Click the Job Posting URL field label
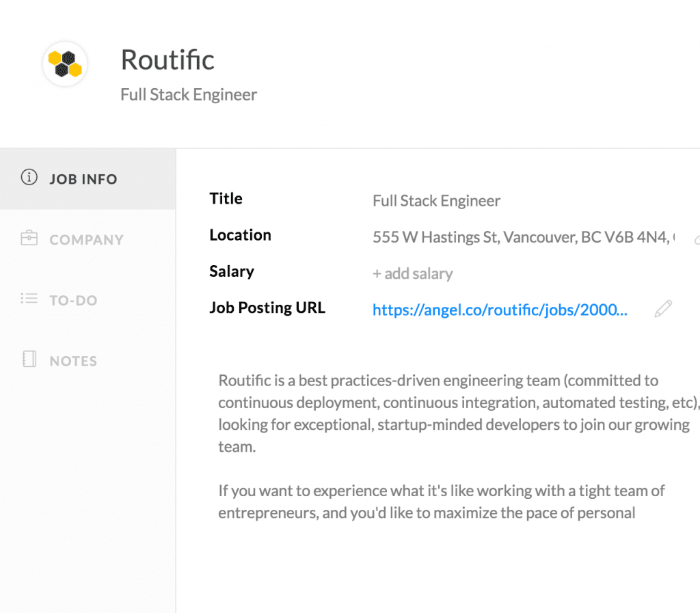Screen dimensions: 700x613 coord(267,308)
